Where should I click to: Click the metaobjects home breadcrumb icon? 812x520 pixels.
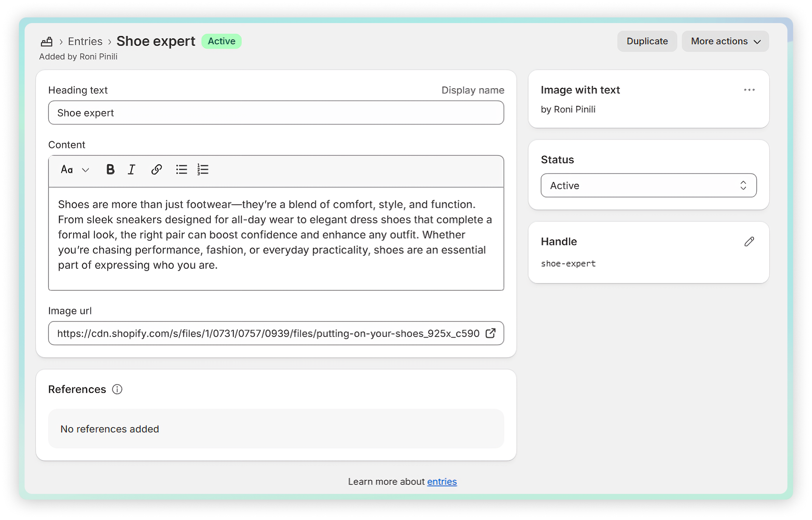coord(47,42)
